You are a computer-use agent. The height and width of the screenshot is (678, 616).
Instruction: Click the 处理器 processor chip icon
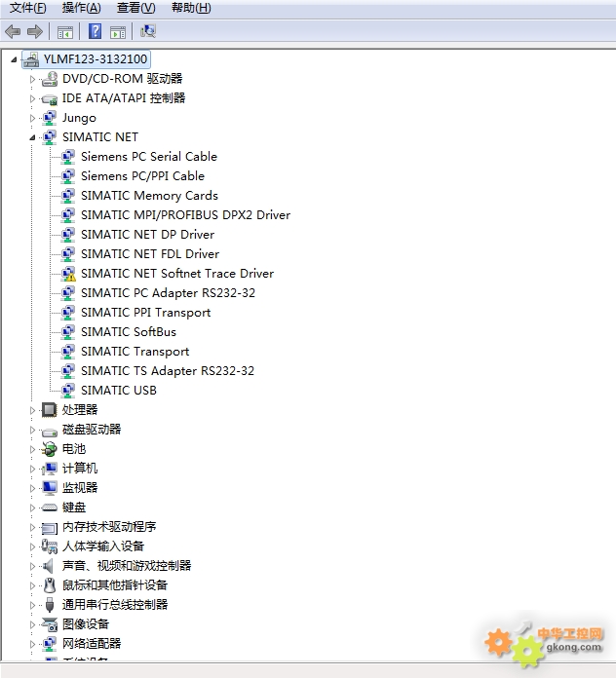(49, 409)
